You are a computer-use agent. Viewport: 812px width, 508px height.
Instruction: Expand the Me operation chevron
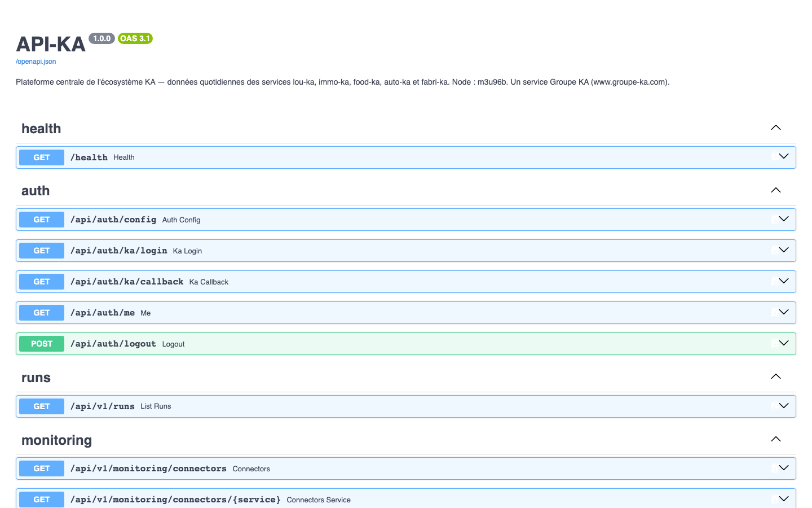(784, 312)
